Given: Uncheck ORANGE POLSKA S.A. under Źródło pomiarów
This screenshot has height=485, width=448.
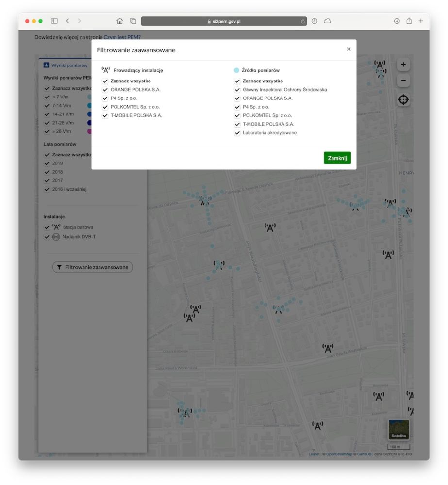Looking at the screenshot, I should (237, 98).
